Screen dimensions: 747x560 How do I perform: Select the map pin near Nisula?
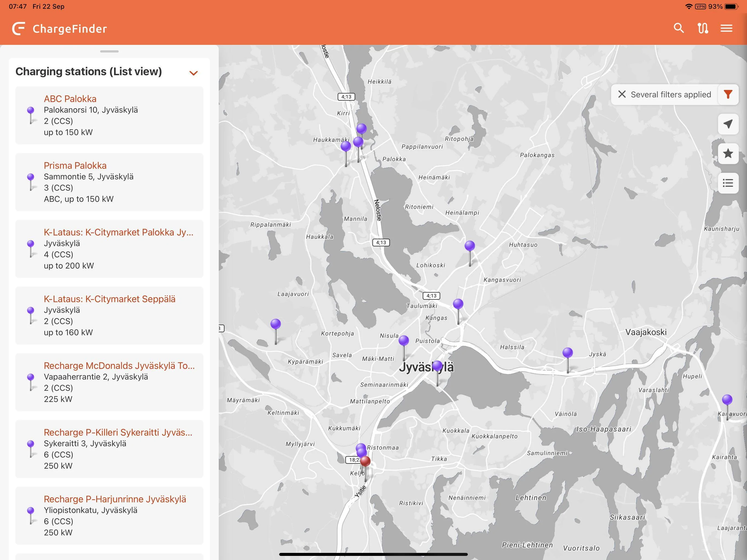tap(404, 340)
